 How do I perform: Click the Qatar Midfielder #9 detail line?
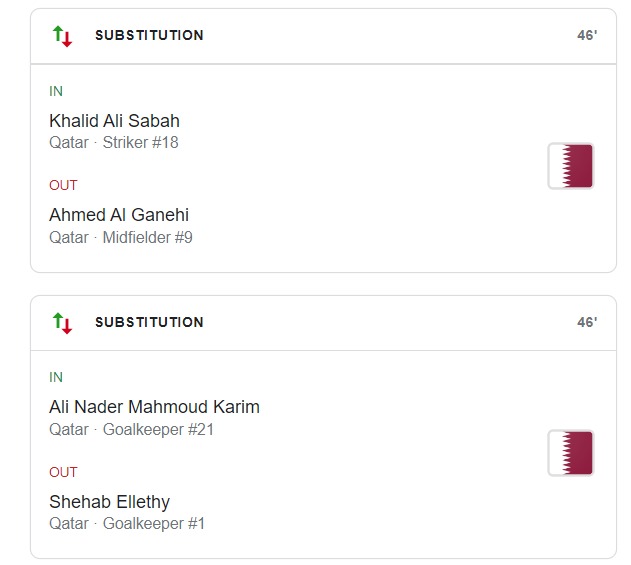(121, 238)
